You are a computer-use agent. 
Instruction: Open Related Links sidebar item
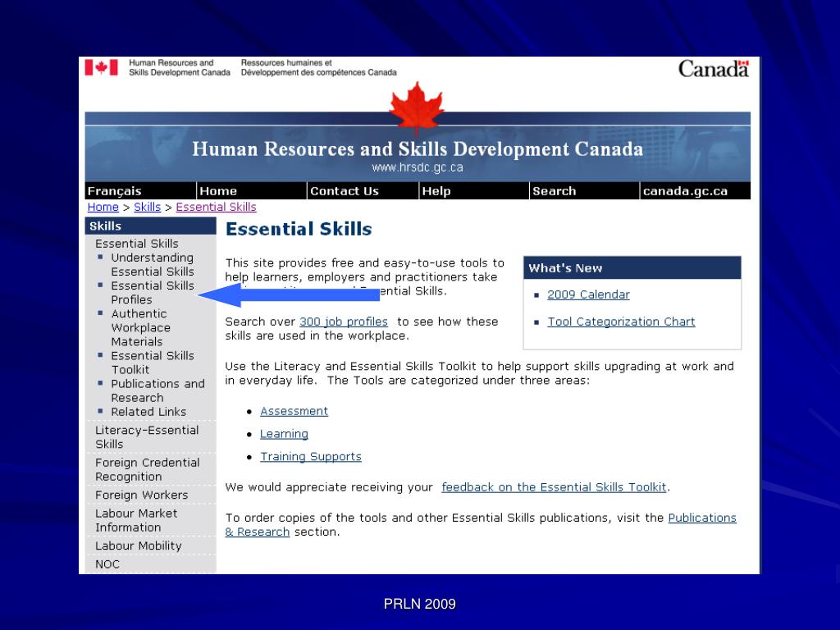pyautogui.click(x=148, y=412)
